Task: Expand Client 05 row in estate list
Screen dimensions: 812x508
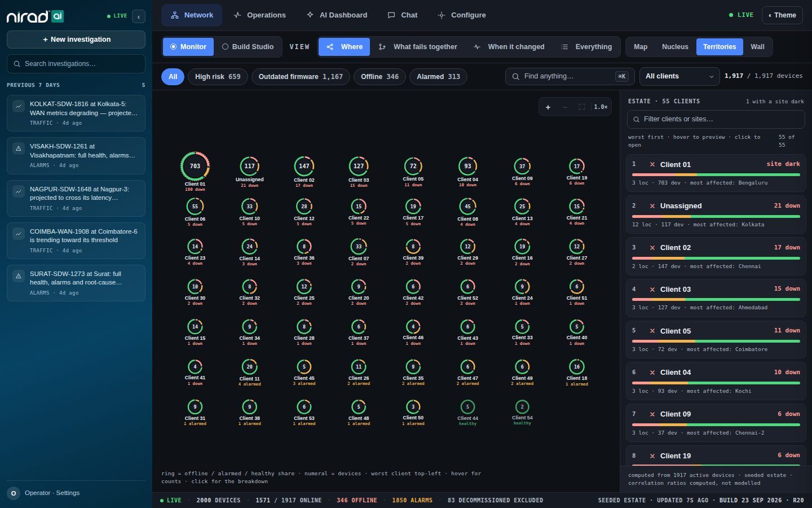Action: coord(716,339)
